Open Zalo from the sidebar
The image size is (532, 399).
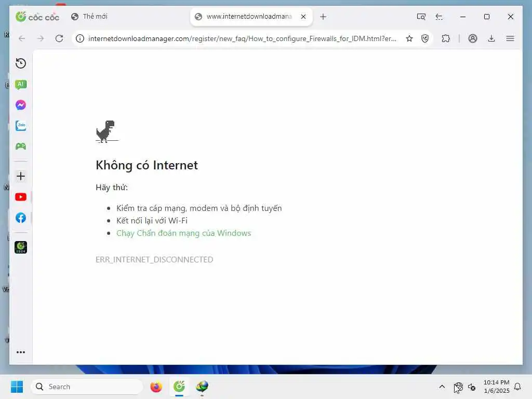(x=21, y=126)
